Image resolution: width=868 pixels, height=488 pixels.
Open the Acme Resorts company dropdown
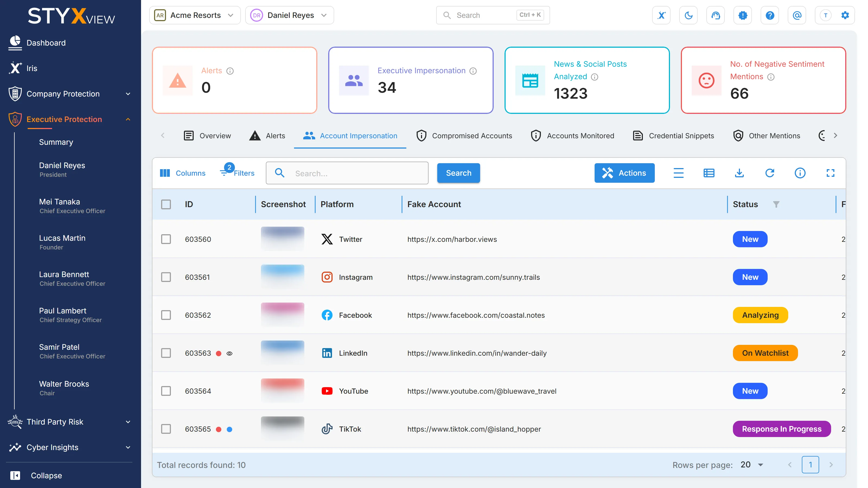195,15
